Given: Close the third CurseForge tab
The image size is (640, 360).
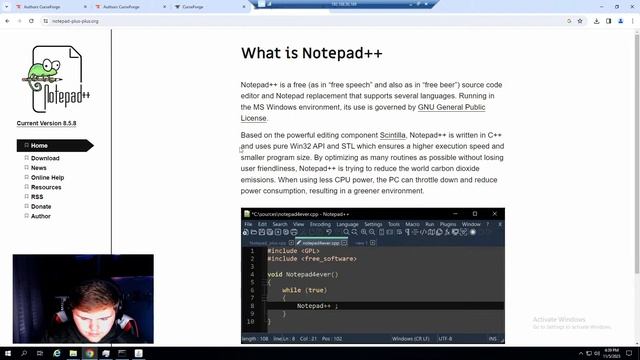Looking at the screenshot, I should [x=244, y=7].
